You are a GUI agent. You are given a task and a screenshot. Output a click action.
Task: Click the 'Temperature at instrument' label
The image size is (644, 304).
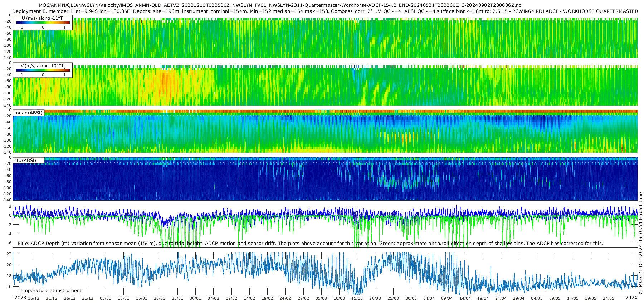(x=49, y=291)
